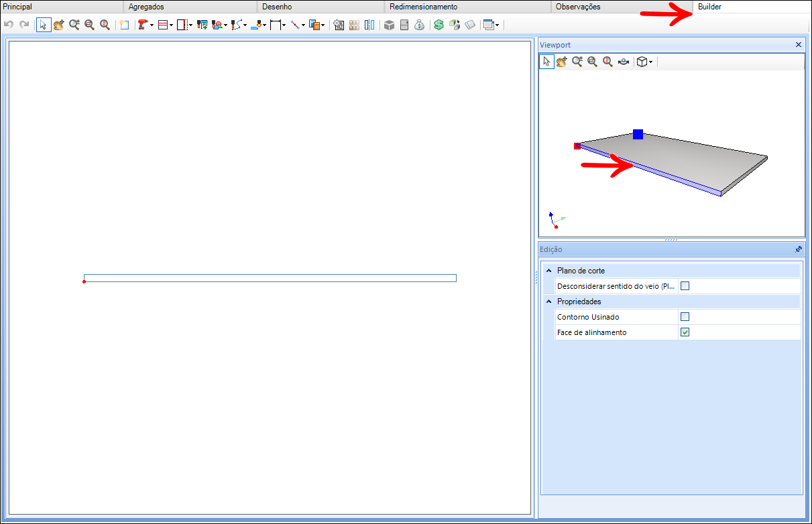Open the dimension tool dropdown arrow

[x=284, y=25]
